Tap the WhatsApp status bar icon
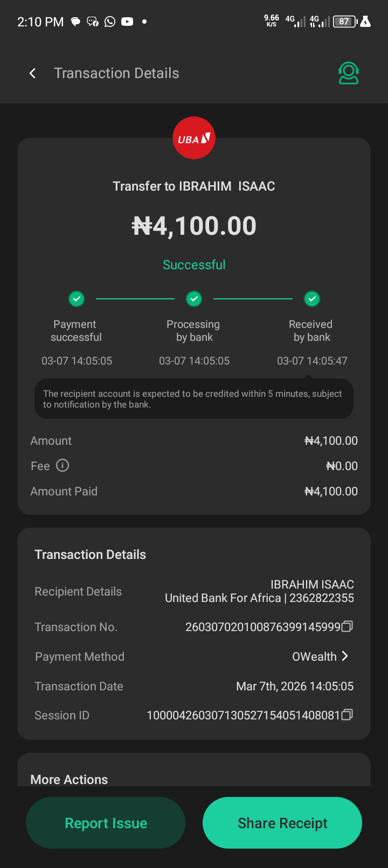This screenshot has height=868, width=388. (x=110, y=22)
